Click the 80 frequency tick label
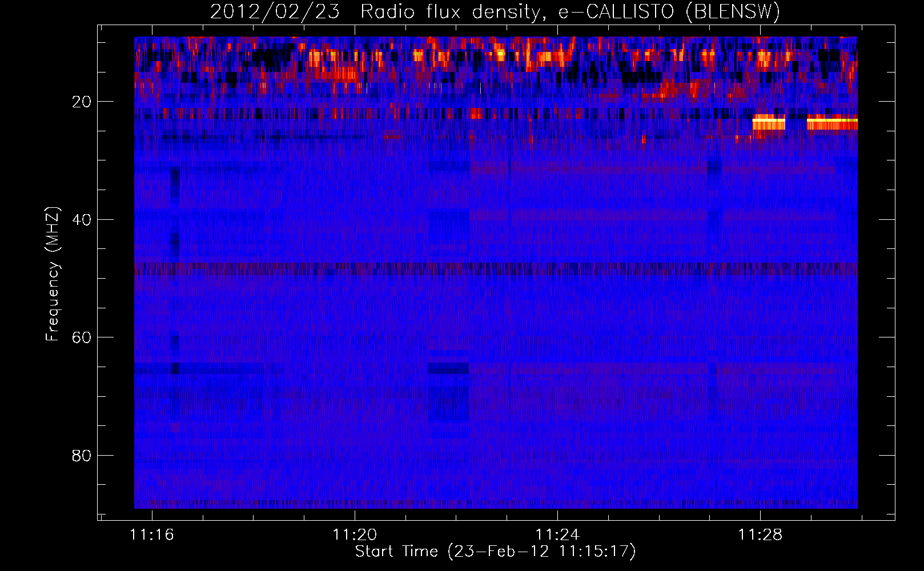This screenshot has height=571, width=924. click(x=82, y=456)
